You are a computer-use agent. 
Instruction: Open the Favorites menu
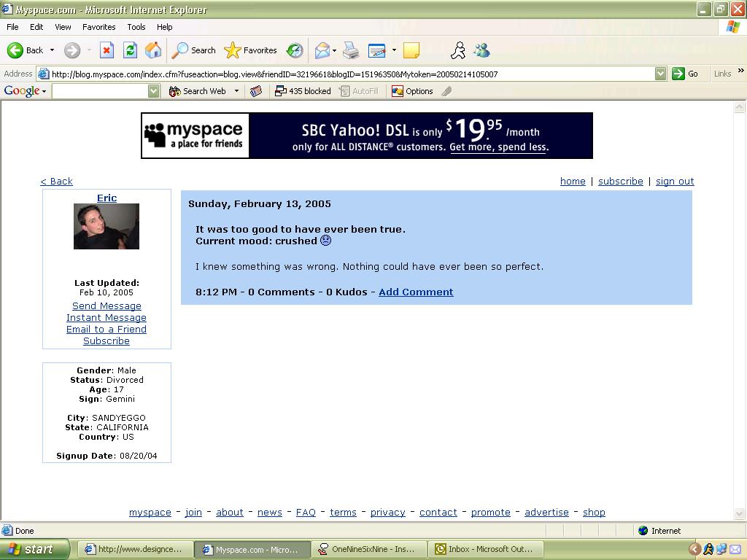click(98, 27)
